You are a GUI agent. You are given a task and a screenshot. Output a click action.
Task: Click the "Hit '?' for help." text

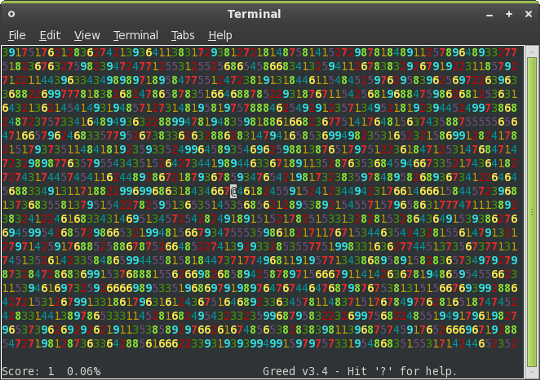point(402,371)
